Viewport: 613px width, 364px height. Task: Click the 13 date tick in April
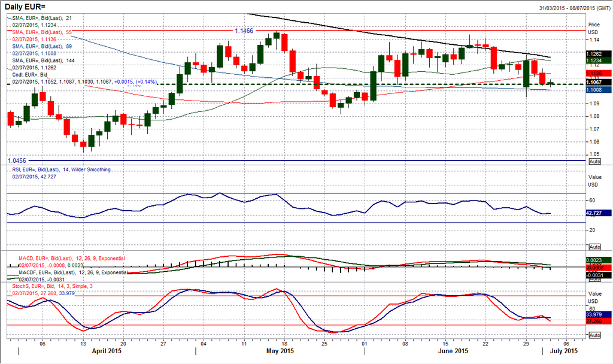[83, 344]
